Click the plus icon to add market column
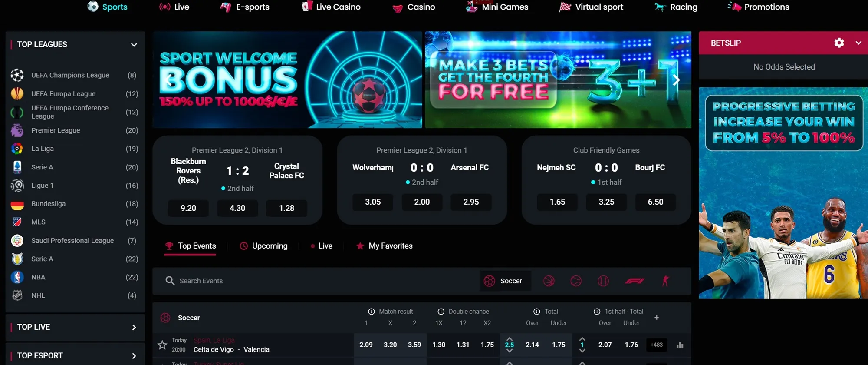 [x=657, y=318]
